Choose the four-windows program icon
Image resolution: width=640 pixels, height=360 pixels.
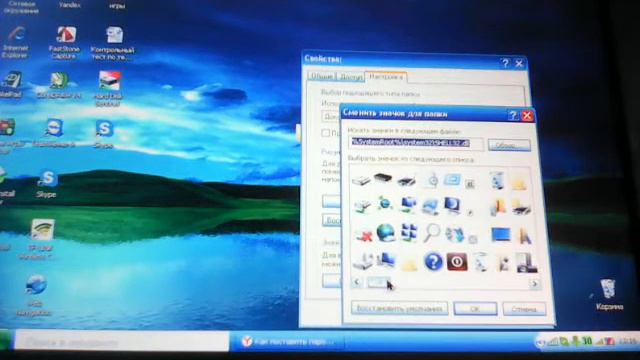tap(409, 233)
